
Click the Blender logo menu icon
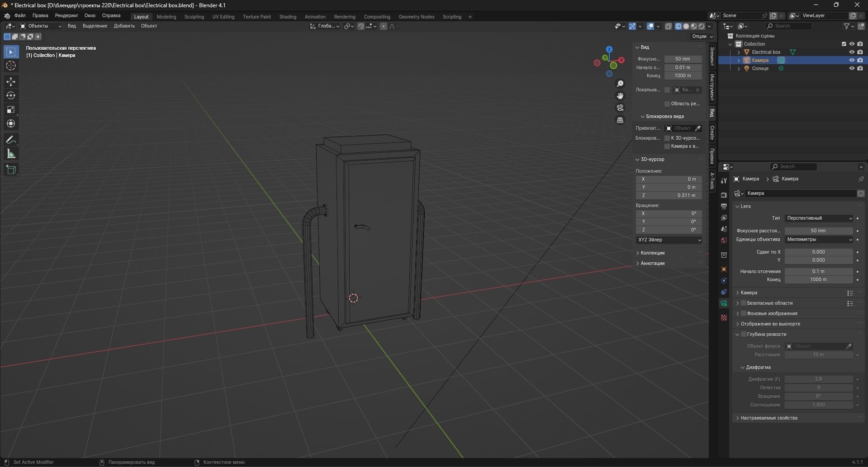[7, 16]
